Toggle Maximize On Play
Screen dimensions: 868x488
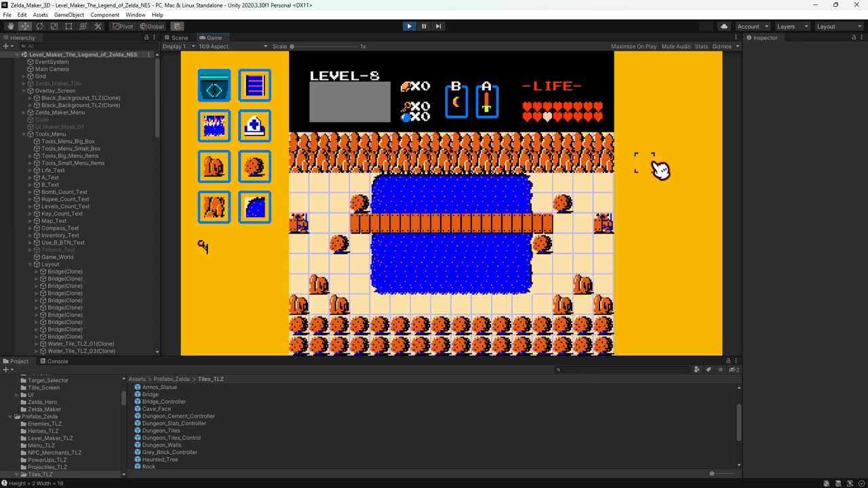(x=633, y=46)
